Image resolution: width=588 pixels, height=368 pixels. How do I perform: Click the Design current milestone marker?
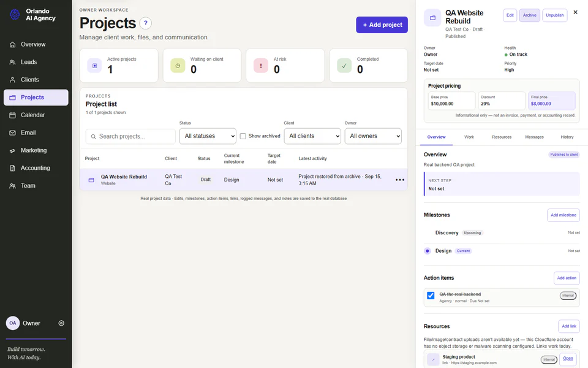pos(427,251)
